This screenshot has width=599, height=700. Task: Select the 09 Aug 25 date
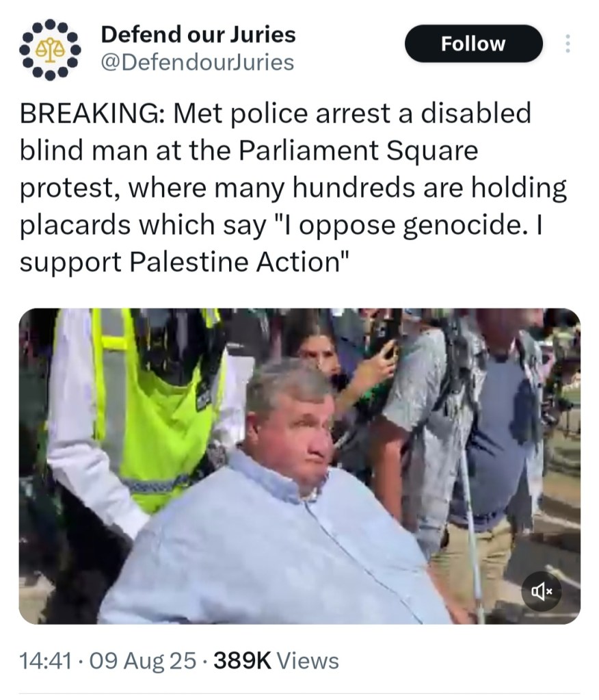tap(143, 661)
